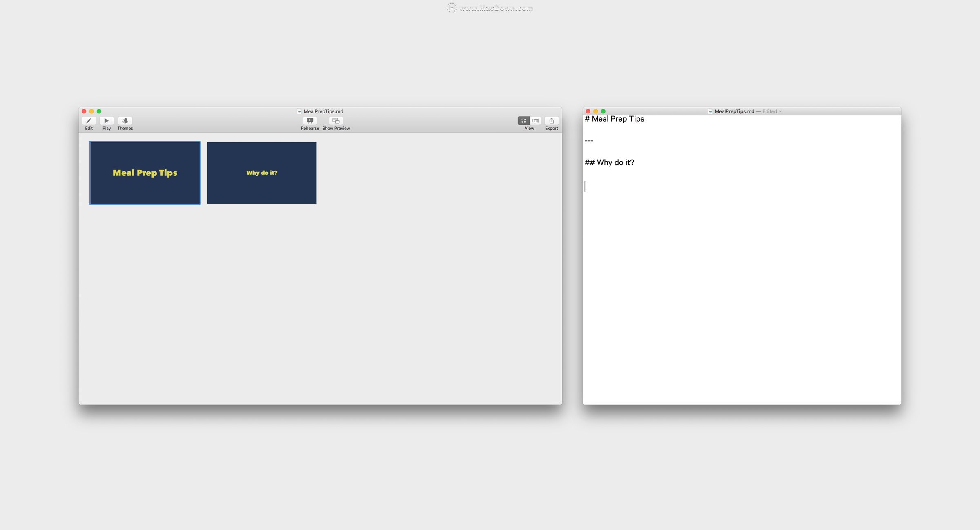Click the Edit tool icon
This screenshot has height=530, width=980.
point(89,121)
